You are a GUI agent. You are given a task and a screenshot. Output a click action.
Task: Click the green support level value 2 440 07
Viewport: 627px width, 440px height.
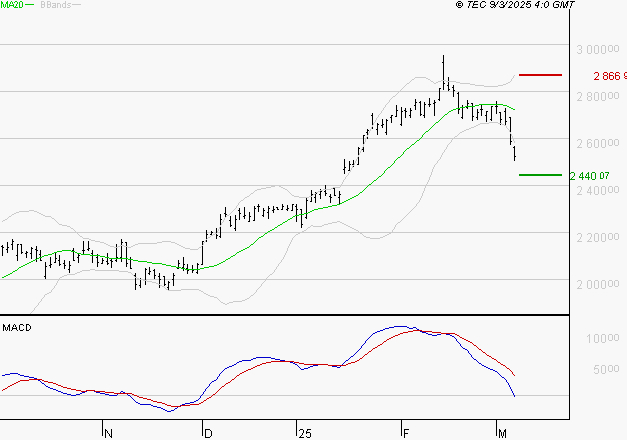590,176
